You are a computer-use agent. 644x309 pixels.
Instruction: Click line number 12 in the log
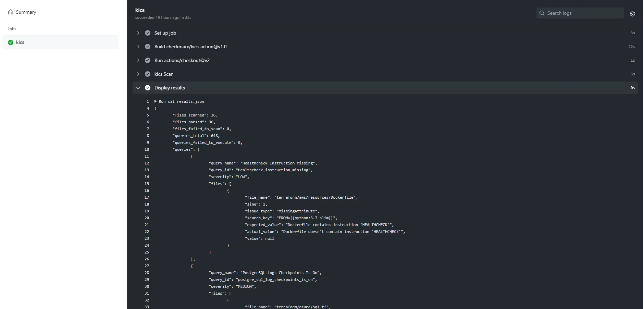point(147,163)
